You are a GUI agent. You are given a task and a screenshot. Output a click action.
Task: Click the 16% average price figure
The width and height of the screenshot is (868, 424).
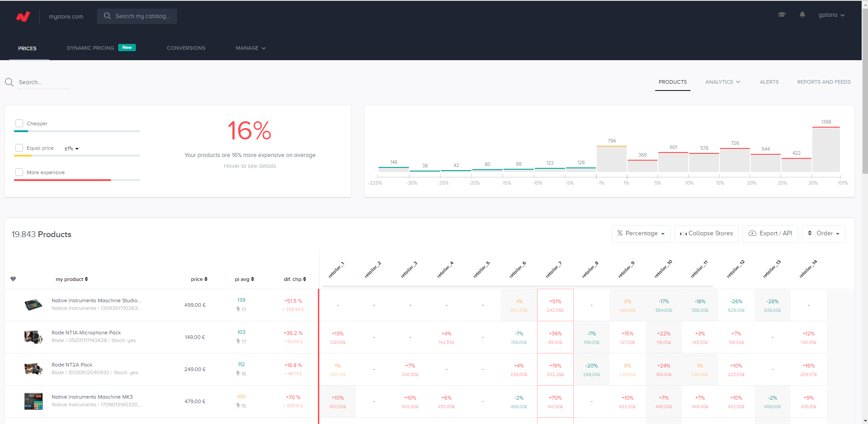coord(249,131)
